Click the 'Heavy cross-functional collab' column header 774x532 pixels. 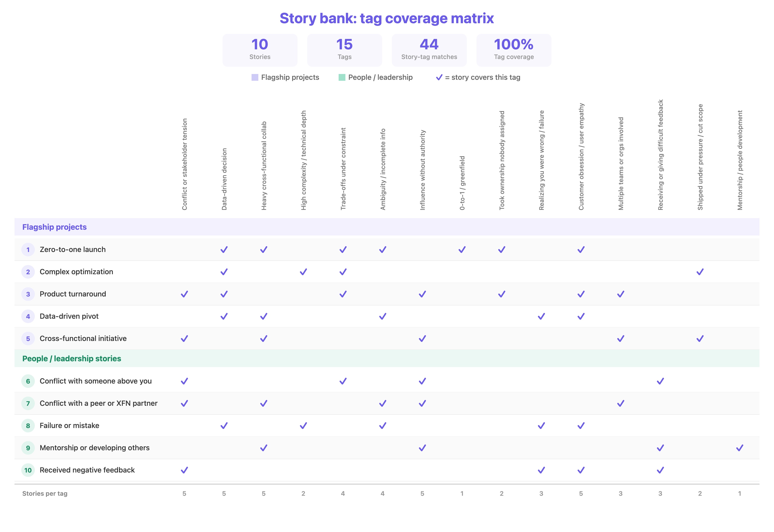(x=264, y=166)
